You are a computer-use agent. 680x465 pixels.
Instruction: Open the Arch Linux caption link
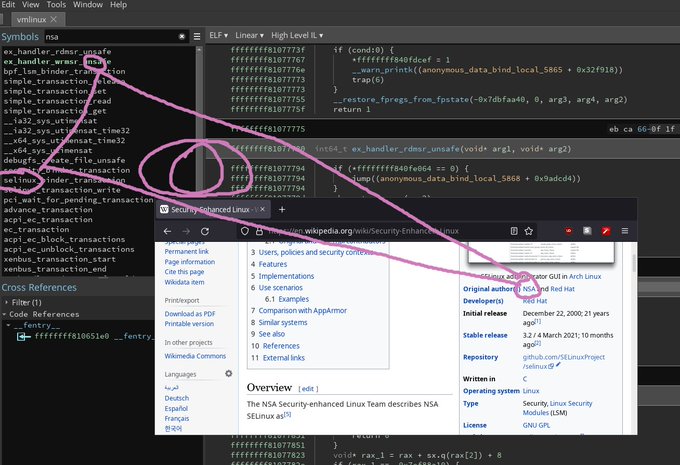click(585, 276)
